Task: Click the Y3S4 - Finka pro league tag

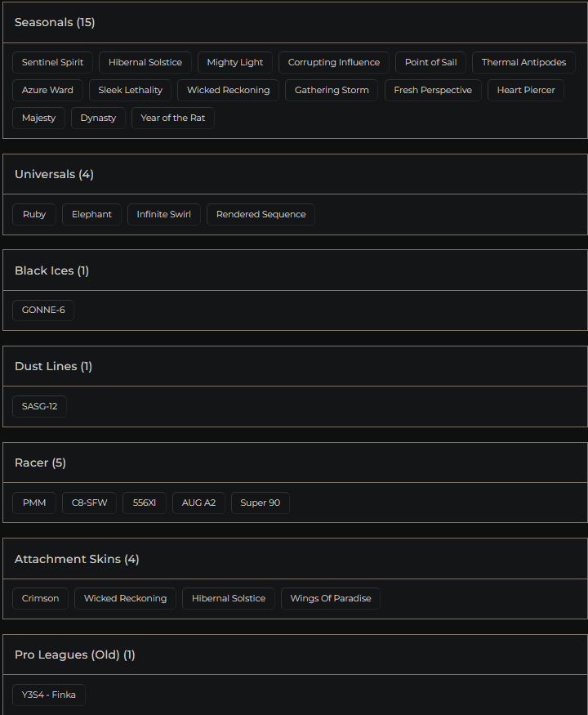Action: pyautogui.click(x=48, y=695)
